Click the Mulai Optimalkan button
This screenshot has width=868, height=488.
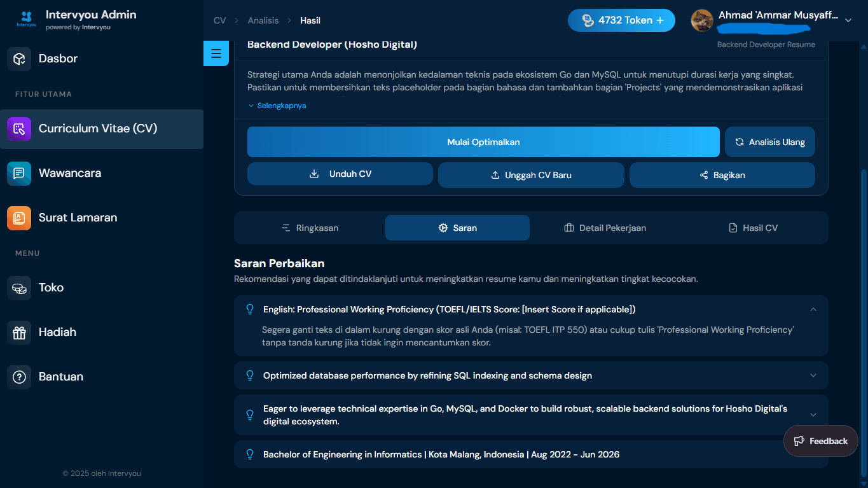coord(483,142)
